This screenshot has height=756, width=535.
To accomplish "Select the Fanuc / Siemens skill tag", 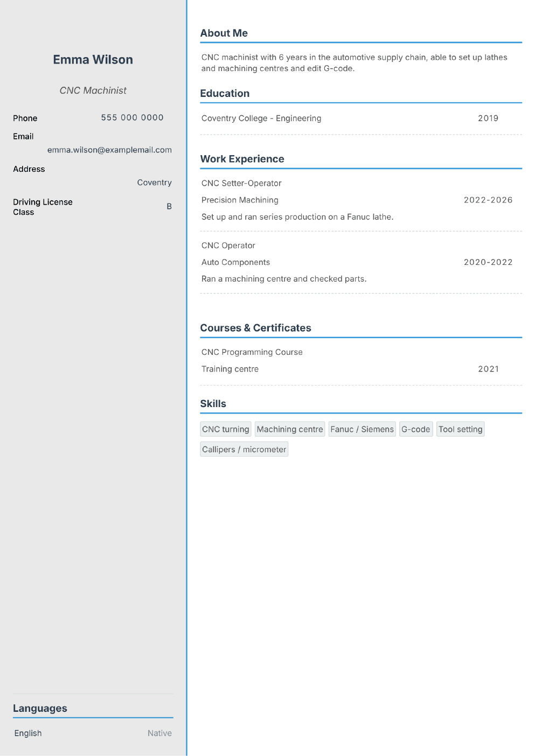I will 362,429.
